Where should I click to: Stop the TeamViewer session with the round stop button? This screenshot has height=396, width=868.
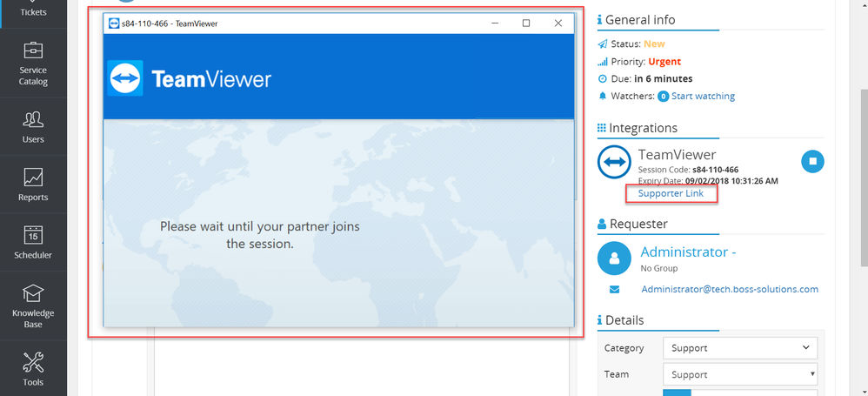point(812,161)
